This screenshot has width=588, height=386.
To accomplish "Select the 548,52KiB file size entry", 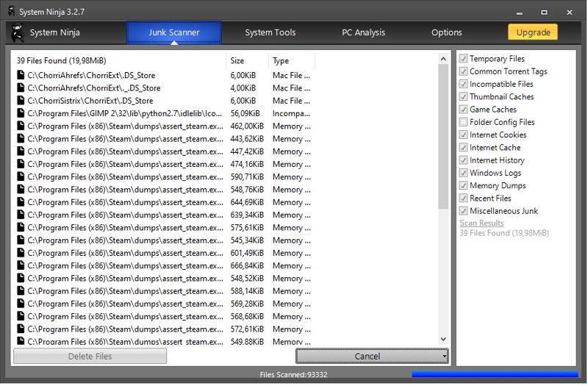I will click(x=247, y=279).
